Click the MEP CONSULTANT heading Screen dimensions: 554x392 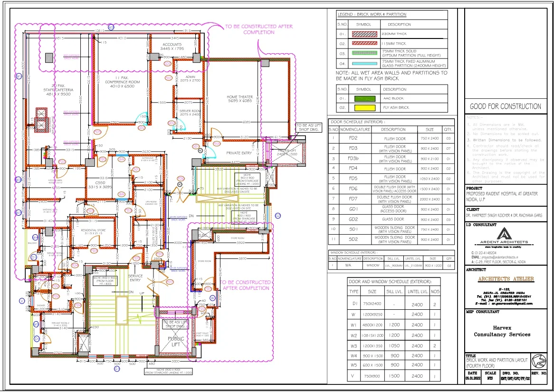tap(483, 312)
